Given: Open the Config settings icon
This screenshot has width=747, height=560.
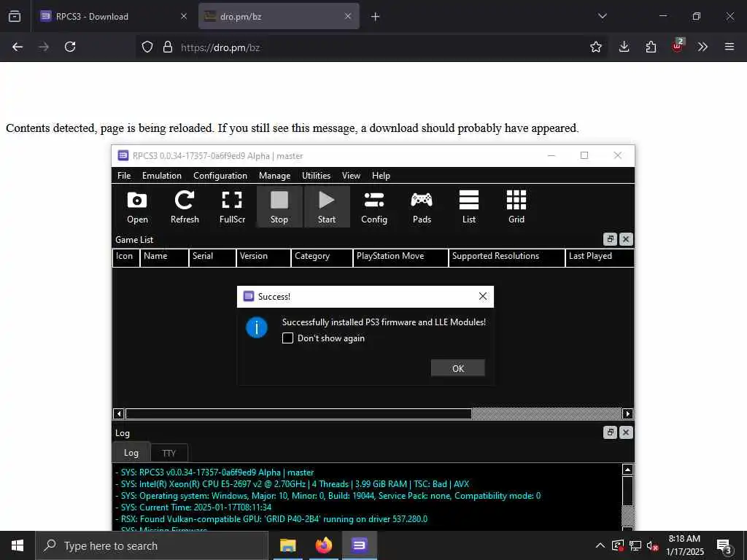Looking at the screenshot, I should pyautogui.click(x=374, y=206).
